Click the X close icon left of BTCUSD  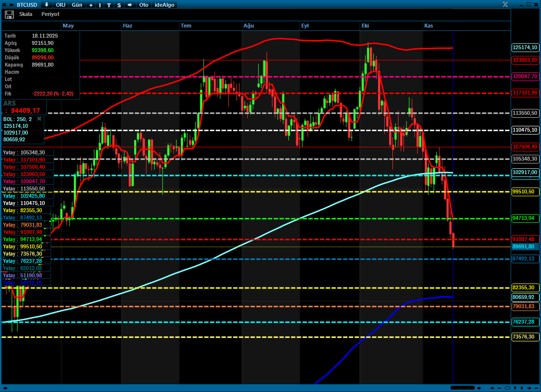4,5
